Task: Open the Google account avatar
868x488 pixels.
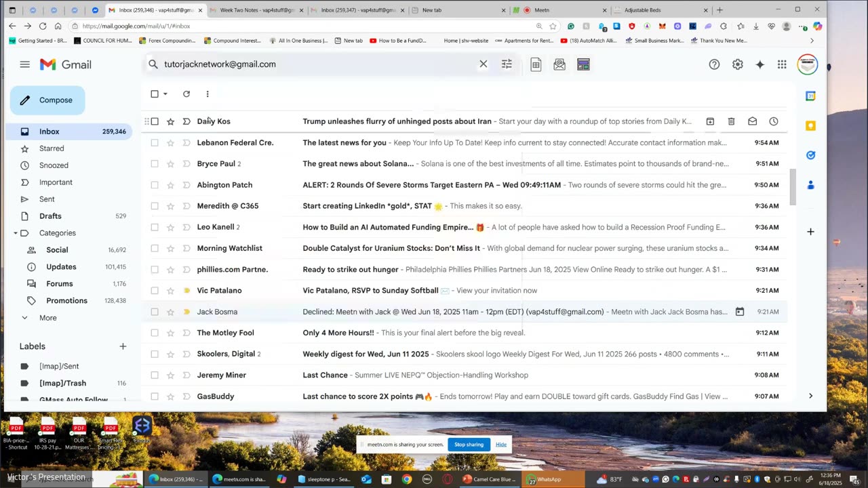Action: tap(808, 64)
